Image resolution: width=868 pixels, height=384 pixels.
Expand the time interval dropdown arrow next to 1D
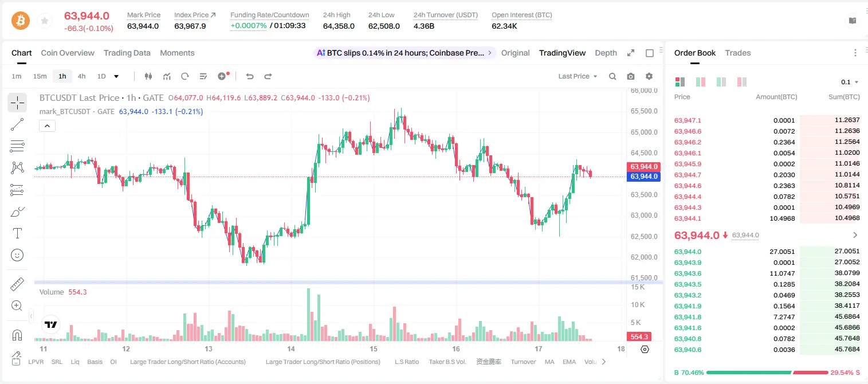pyautogui.click(x=117, y=76)
